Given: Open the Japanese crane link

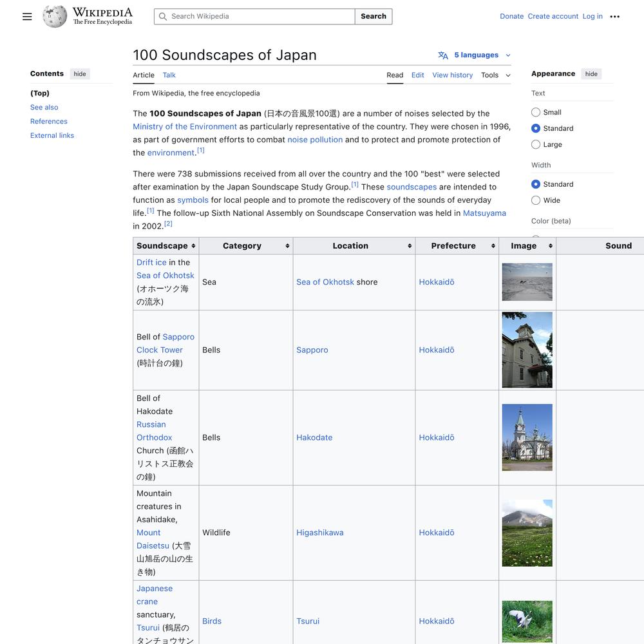Looking at the screenshot, I should coord(155,595).
